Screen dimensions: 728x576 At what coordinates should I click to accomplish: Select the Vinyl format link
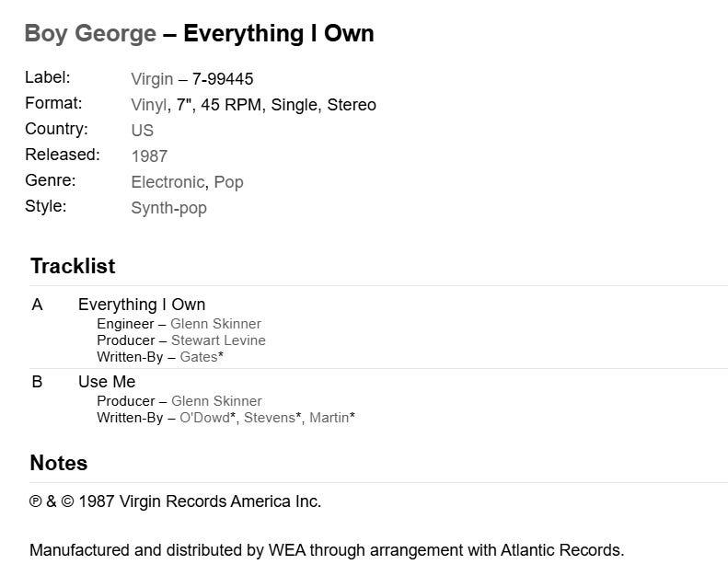click(x=148, y=105)
